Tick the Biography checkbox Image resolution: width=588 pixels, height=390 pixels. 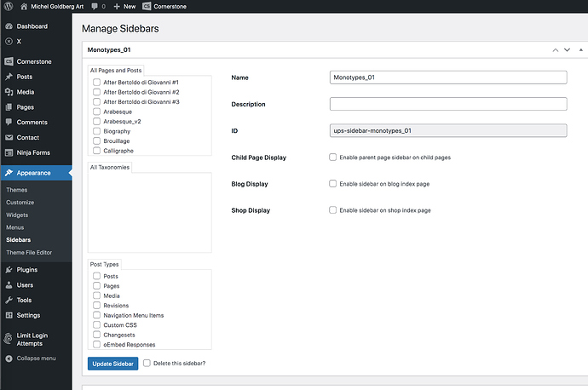click(x=96, y=131)
